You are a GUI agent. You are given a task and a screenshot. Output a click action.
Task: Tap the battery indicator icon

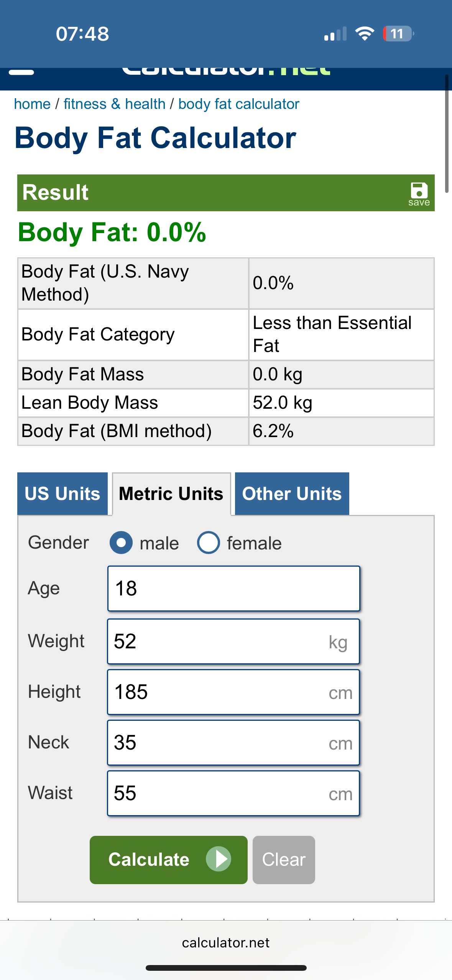tap(398, 34)
